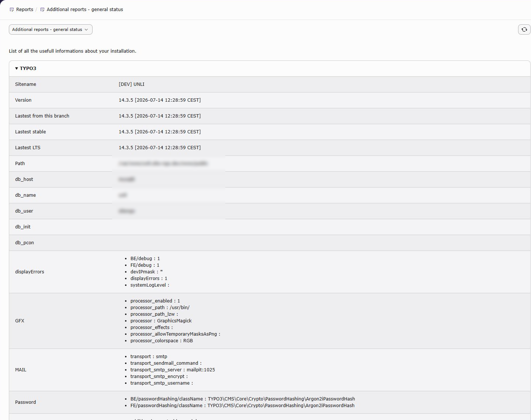This screenshot has height=420, width=531.
Task: Select the 'FE/passwordHashing/className' entry
Action: pyautogui.click(x=242, y=406)
